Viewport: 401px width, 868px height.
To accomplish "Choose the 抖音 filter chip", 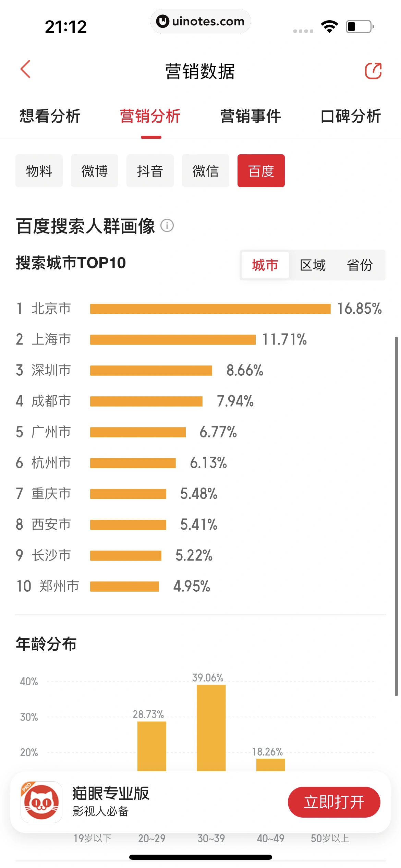I will click(x=150, y=171).
